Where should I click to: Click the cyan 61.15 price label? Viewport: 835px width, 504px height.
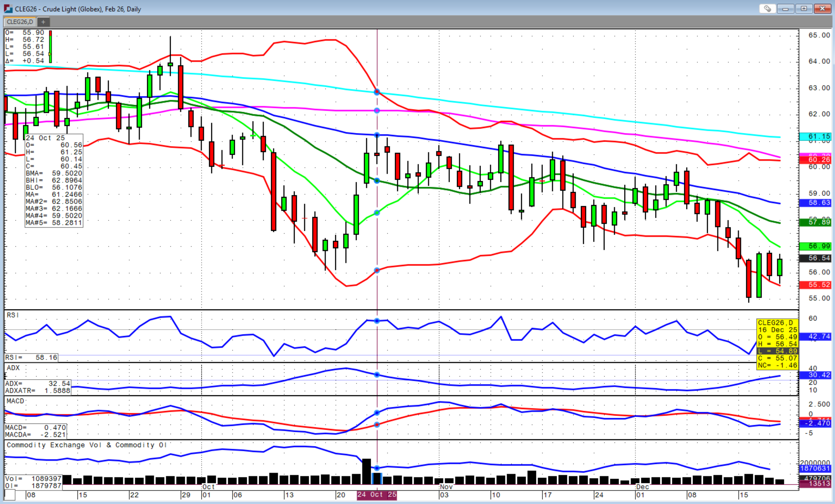pos(817,137)
